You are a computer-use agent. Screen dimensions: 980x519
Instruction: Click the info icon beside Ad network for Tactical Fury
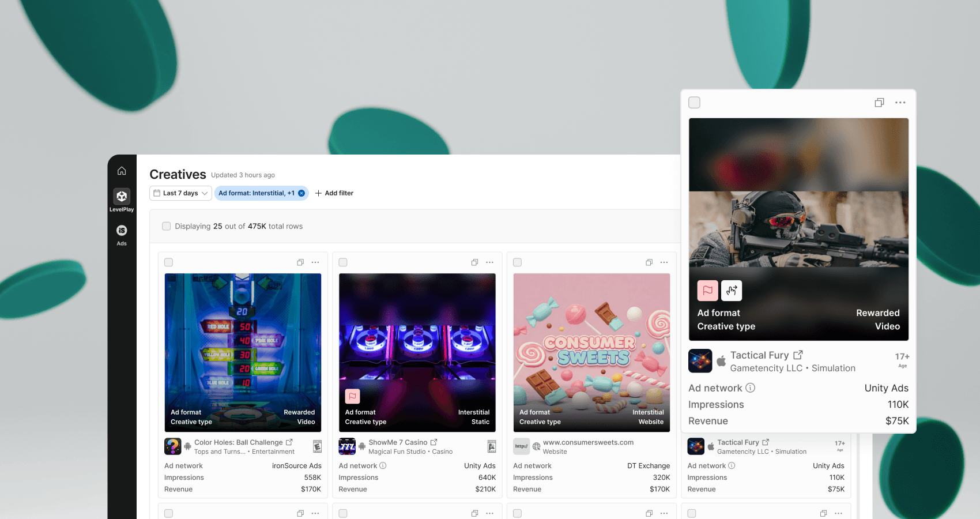(x=750, y=388)
